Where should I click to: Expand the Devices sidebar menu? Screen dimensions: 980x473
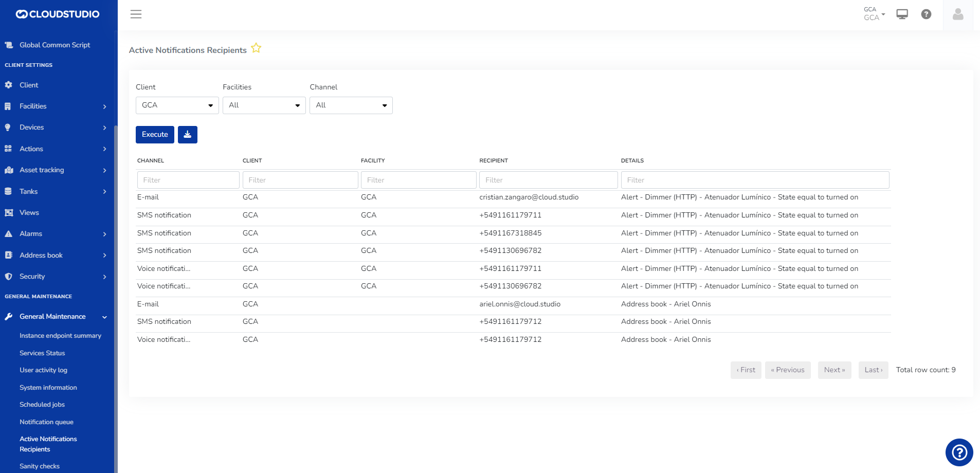coord(57,128)
